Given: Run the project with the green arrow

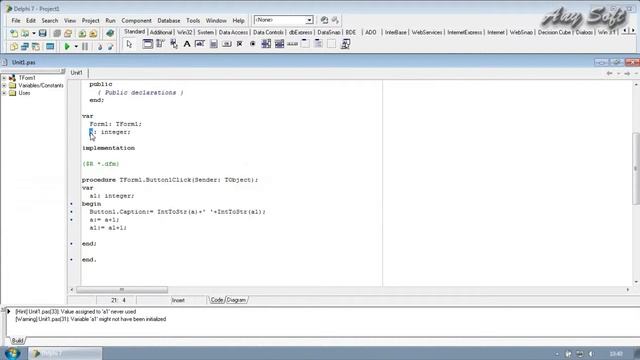Looking at the screenshot, I should [x=67, y=47].
